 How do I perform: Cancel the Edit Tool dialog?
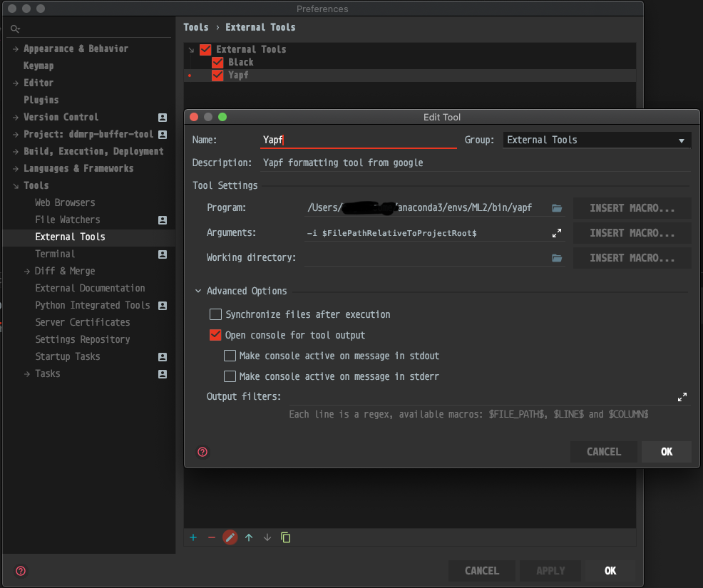click(x=604, y=452)
